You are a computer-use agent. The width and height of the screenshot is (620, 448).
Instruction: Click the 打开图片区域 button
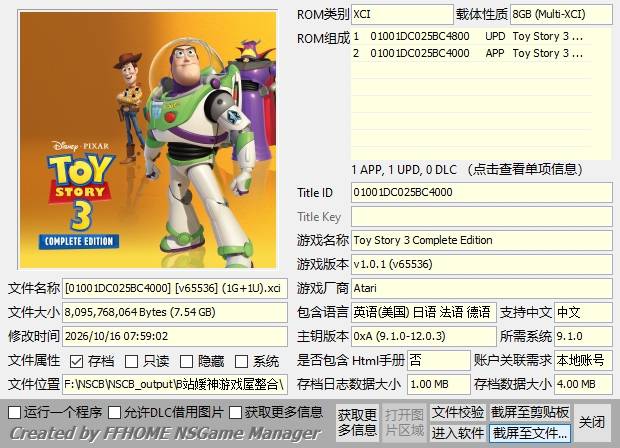[404, 423]
